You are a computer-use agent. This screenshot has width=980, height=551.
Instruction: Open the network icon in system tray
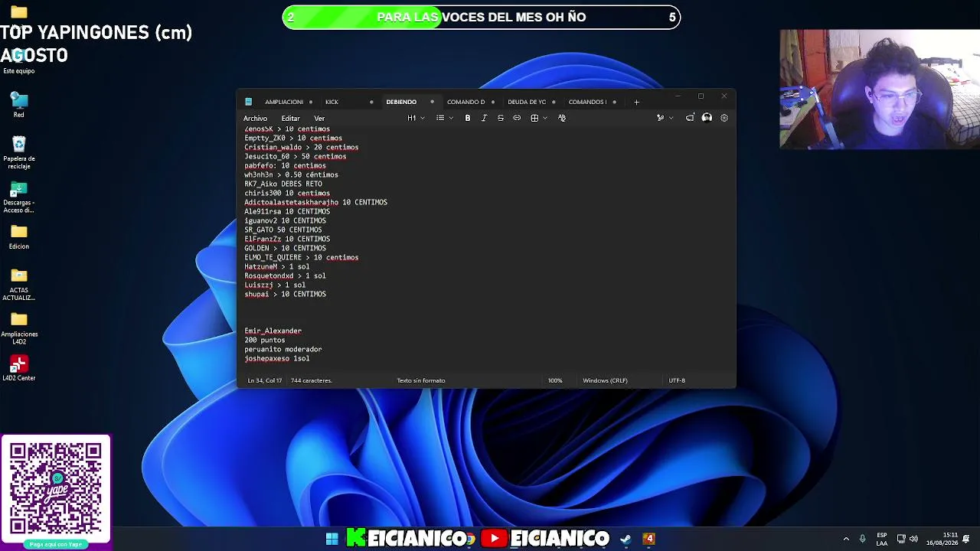901,539
